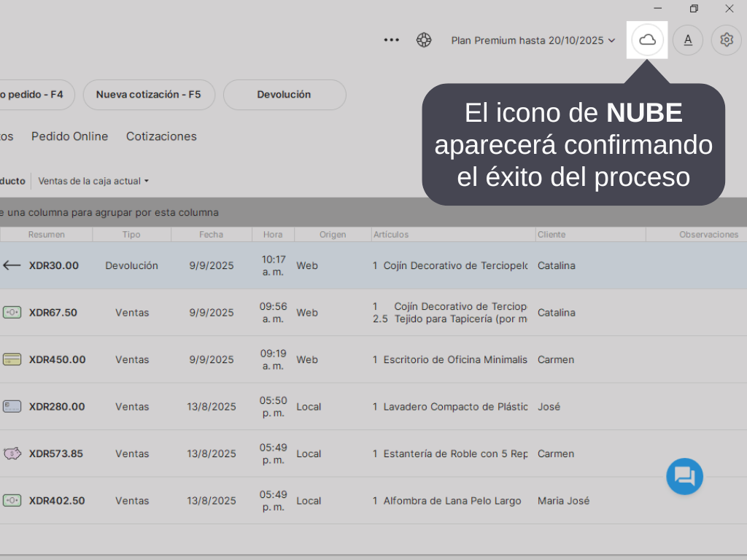Click Lavadero Compacto de Plástic item
This screenshot has height=560, width=747.
(455, 407)
